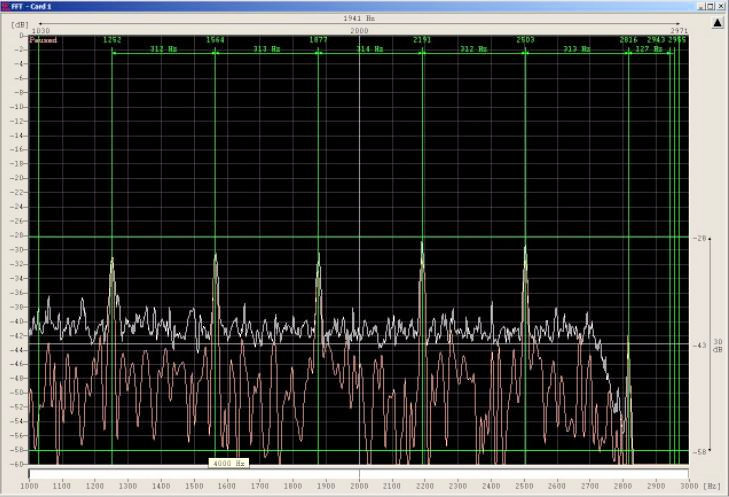
Task: Select the 1564 Hz cursor marker label
Action: pos(215,40)
